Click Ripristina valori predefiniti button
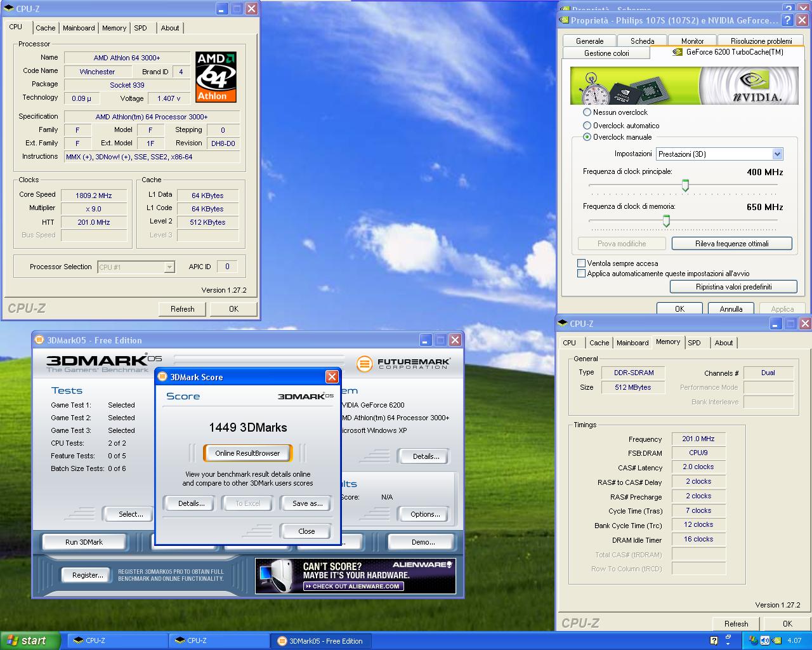The image size is (812, 650). coord(734,287)
